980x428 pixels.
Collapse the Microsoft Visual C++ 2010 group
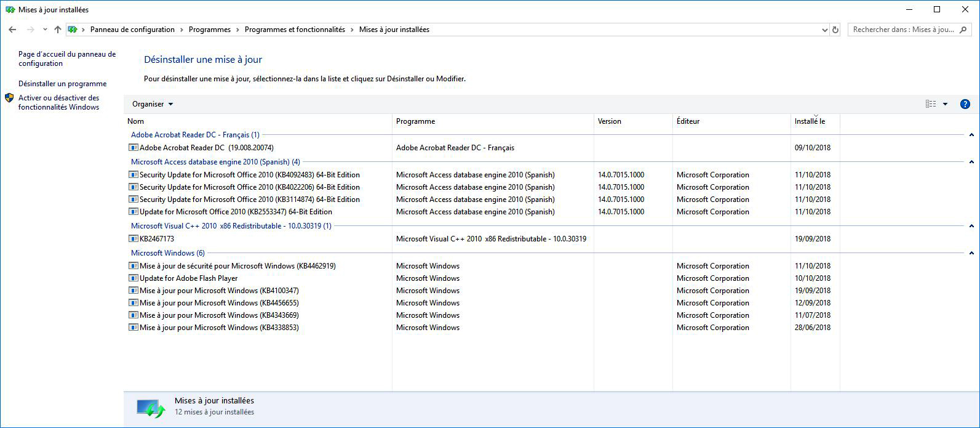click(971, 226)
